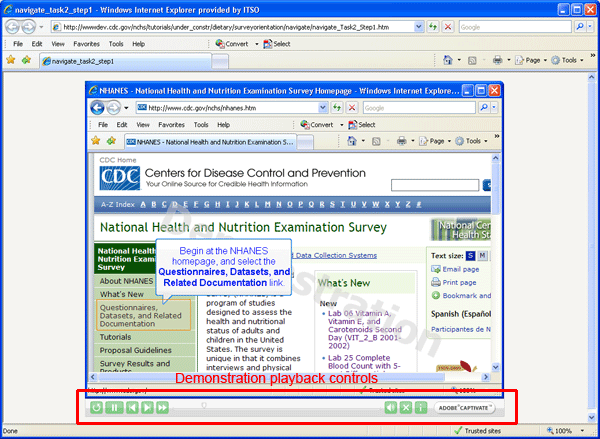Click the CDC Home link

pos(118,160)
